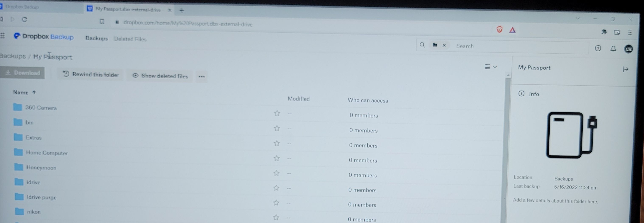
Task: Click Rewind this folder
Action: pyautogui.click(x=91, y=74)
